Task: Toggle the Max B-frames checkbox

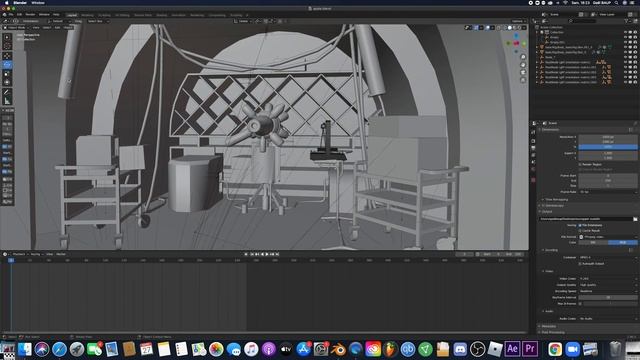Action: tap(580, 304)
